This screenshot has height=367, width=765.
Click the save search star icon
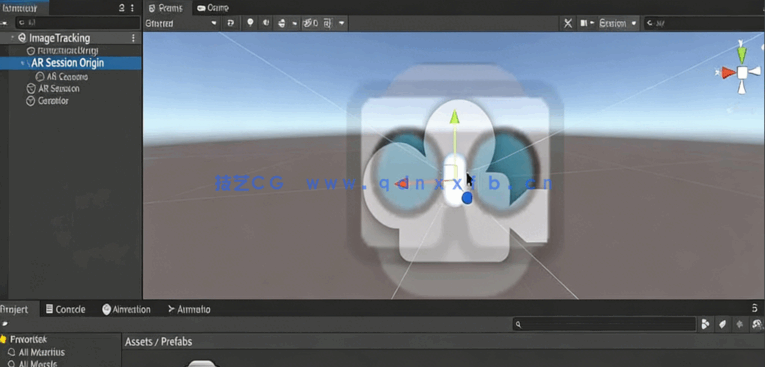[740, 324]
